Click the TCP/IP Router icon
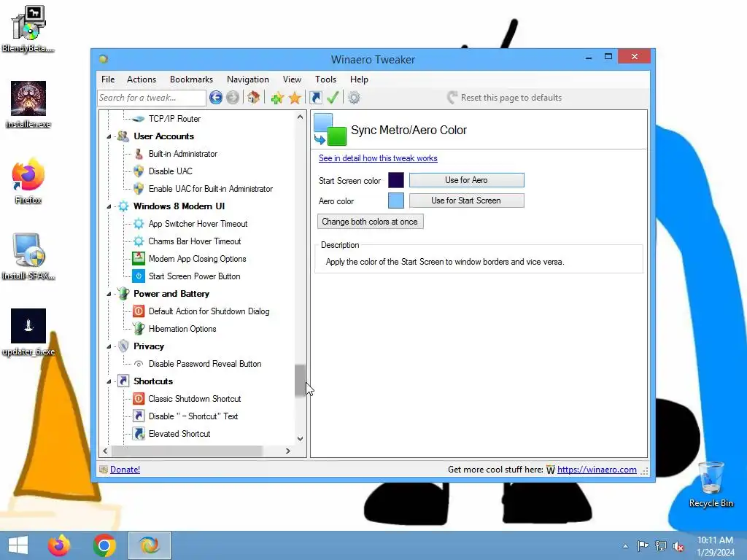 138,119
